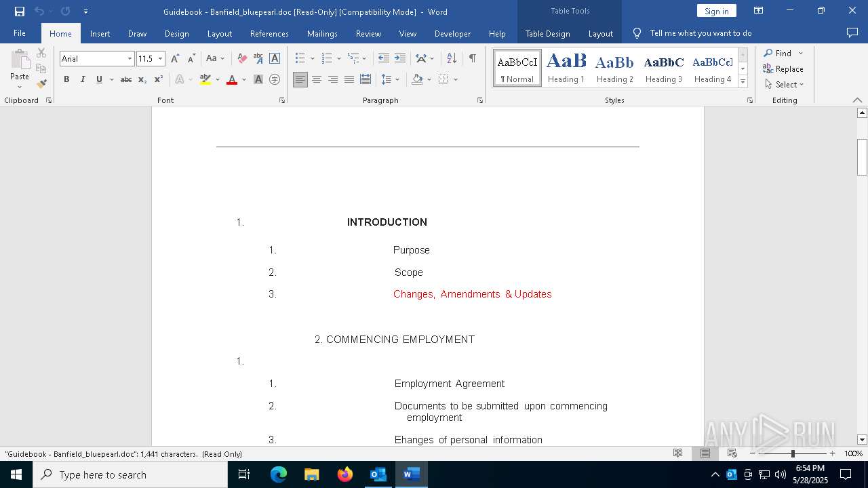868x488 pixels.
Task: Switch to the Table Design tab
Action: (x=547, y=33)
